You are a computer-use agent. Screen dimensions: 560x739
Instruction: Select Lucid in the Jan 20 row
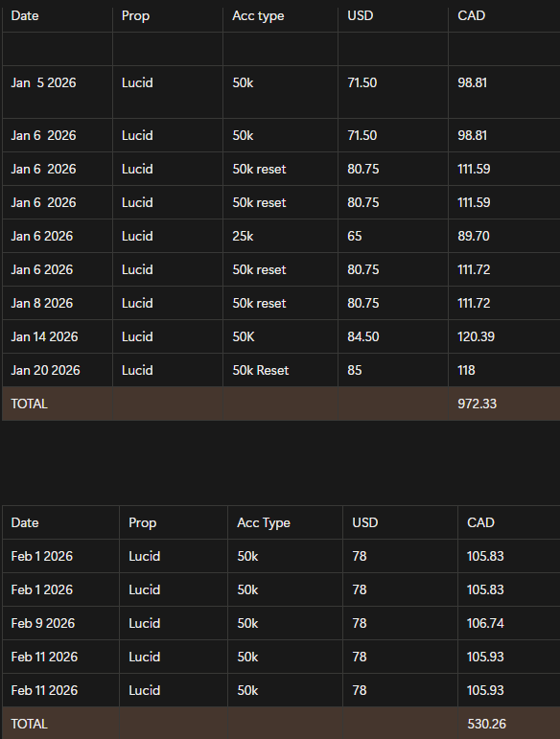[x=137, y=370]
